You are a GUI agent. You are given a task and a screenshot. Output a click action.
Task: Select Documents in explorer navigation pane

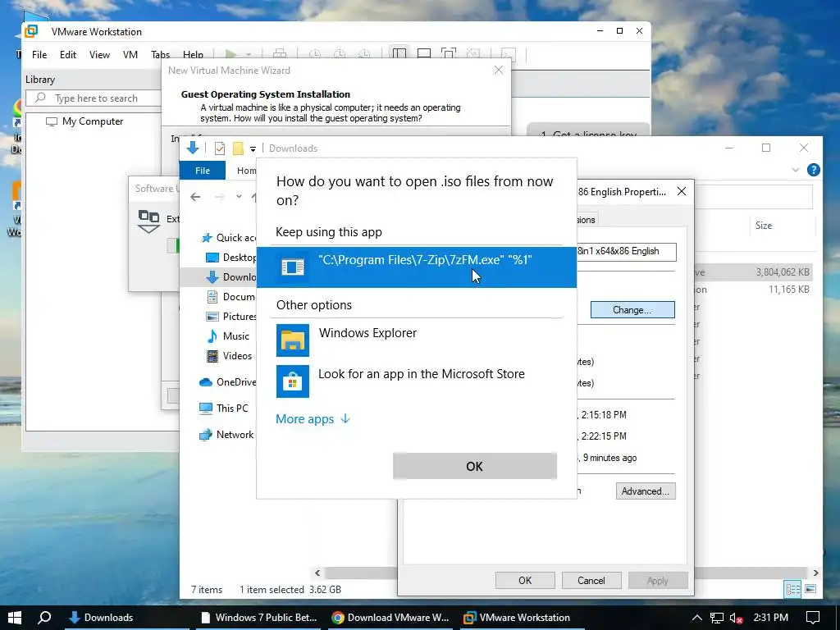(x=231, y=297)
